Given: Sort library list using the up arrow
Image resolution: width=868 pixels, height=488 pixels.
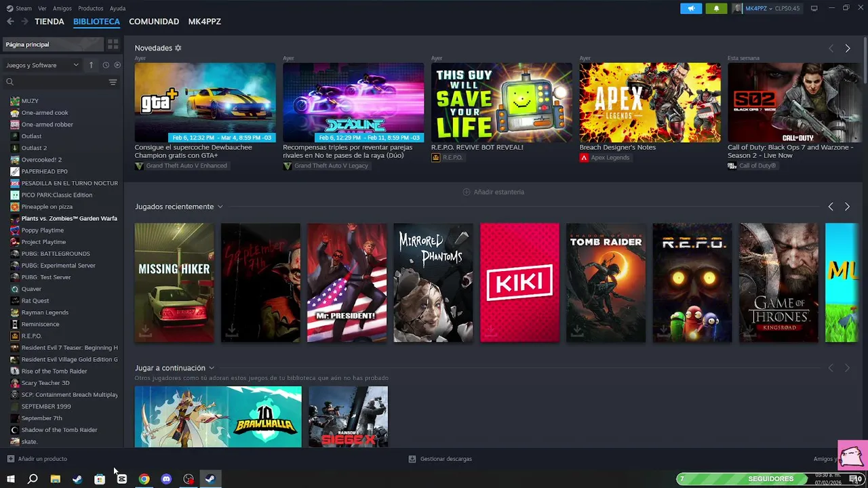Looking at the screenshot, I should pyautogui.click(x=91, y=65).
